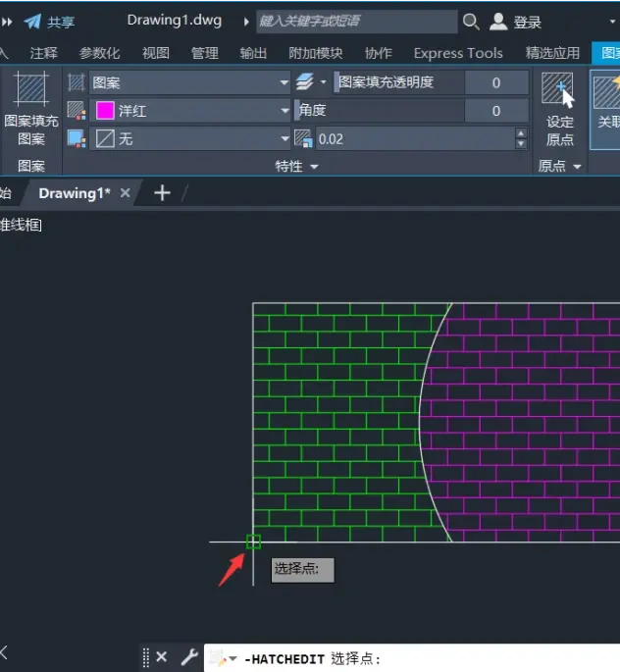Click the 共享 share paper plane icon
620x672 pixels.
(x=32, y=21)
